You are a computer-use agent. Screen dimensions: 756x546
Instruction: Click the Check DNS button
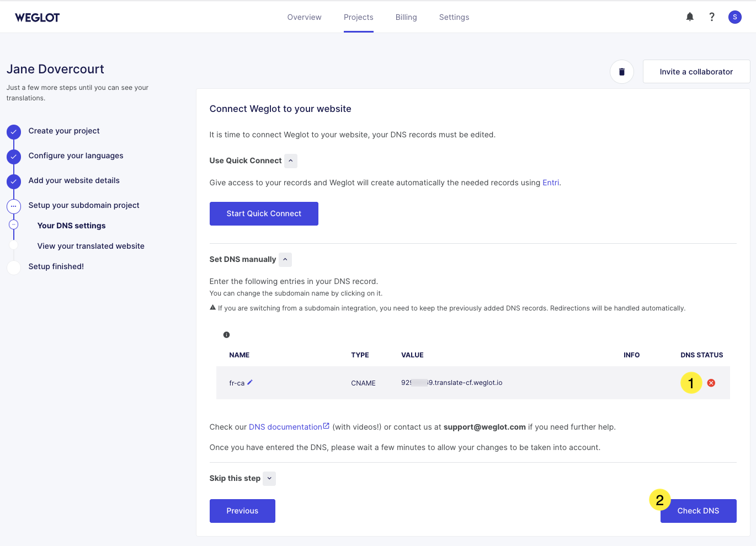698,511
